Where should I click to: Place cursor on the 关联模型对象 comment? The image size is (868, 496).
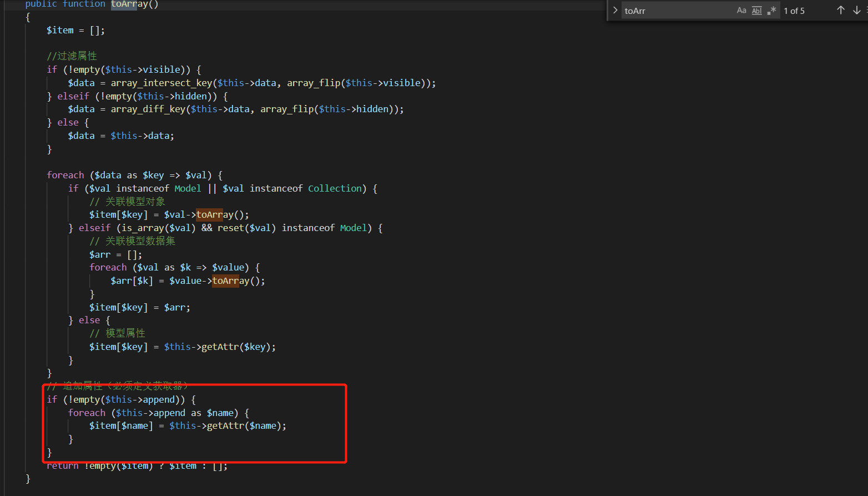point(134,202)
